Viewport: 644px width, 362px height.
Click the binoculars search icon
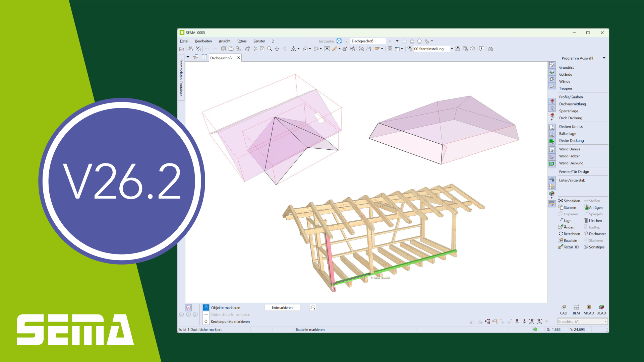[491, 49]
